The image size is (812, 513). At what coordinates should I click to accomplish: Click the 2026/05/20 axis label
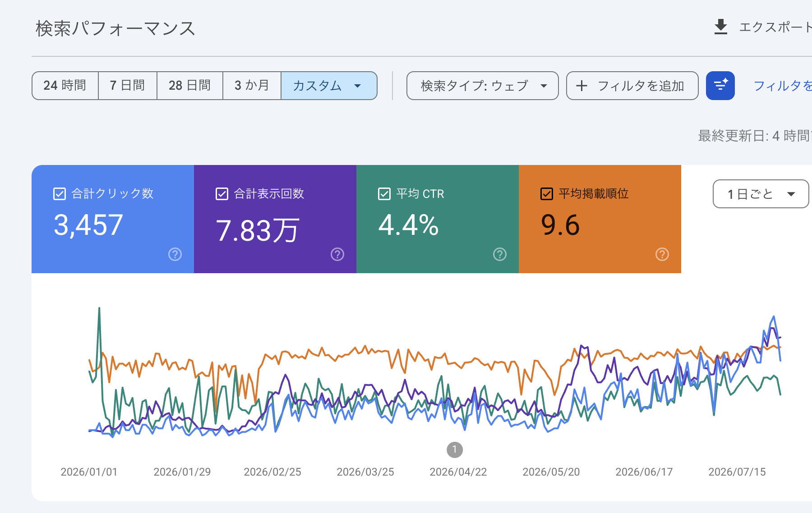551,472
